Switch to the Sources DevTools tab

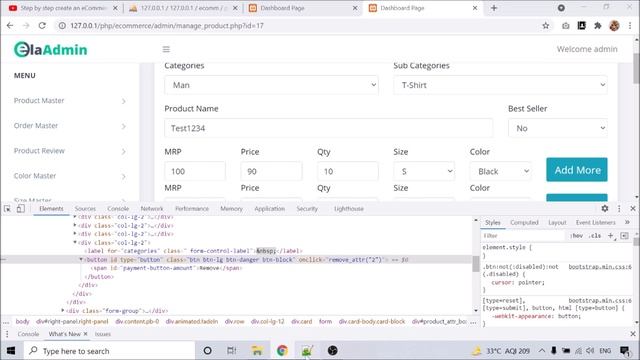(85, 209)
